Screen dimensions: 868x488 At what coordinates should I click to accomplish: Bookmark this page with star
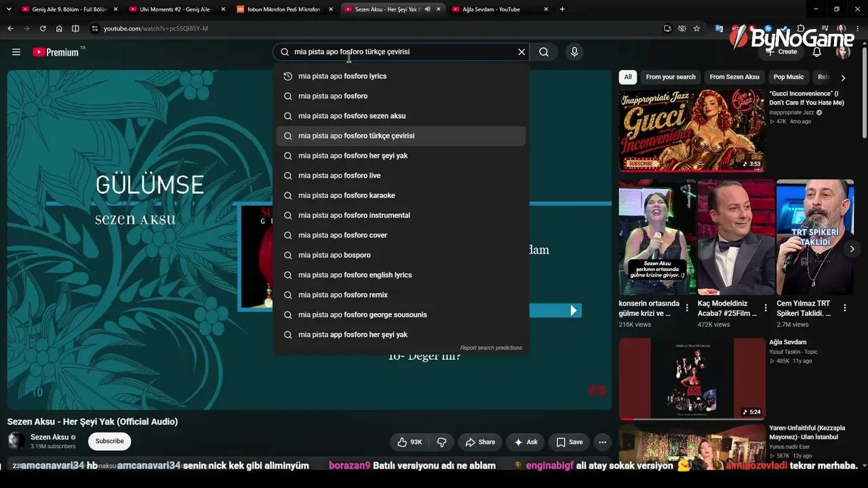pos(696,28)
